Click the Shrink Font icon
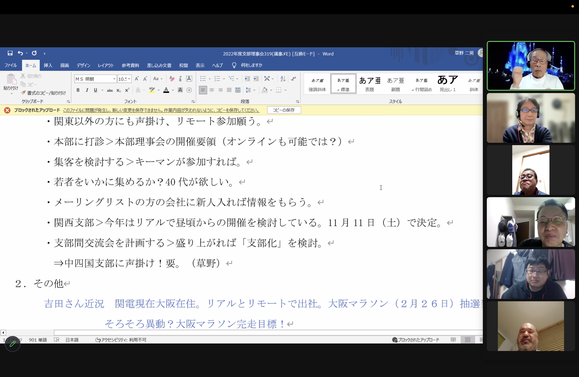579x377 pixels. point(145,79)
